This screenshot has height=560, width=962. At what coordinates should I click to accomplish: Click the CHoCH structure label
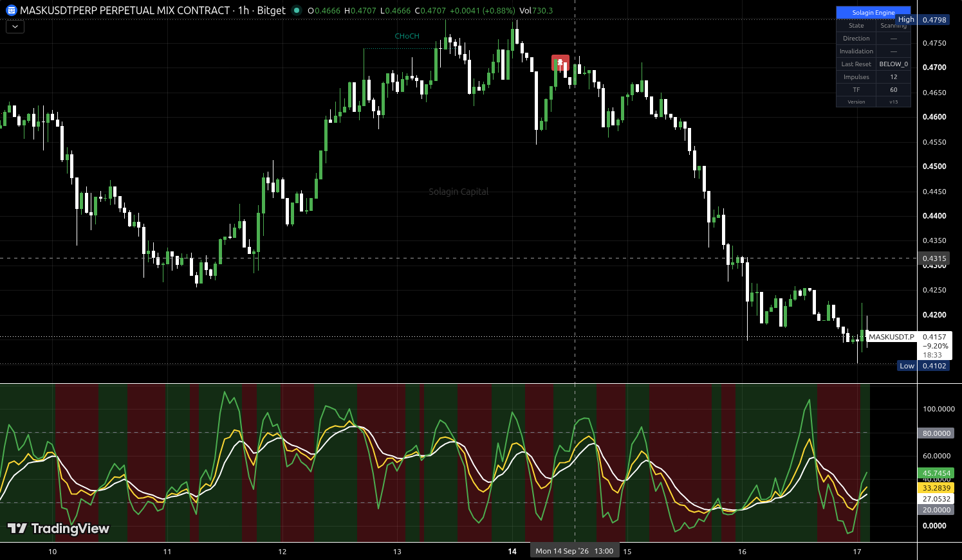(x=407, y=36)
